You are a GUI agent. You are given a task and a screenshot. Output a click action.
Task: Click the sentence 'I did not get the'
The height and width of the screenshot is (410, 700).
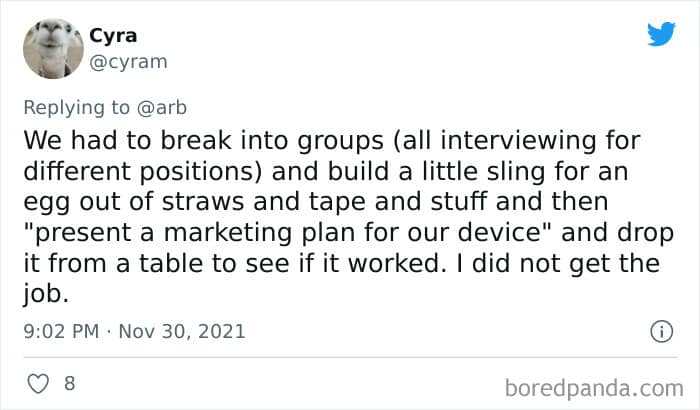[558, 264]
